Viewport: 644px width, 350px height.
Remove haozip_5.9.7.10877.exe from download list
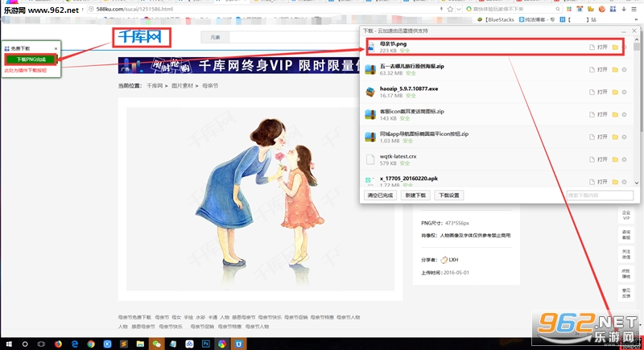[x=625, y=93]
